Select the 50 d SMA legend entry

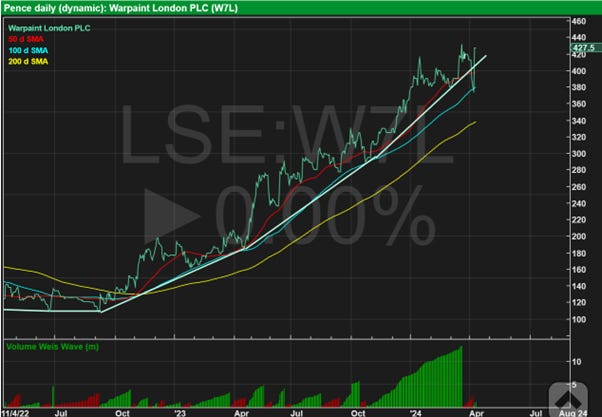(26, 39)
